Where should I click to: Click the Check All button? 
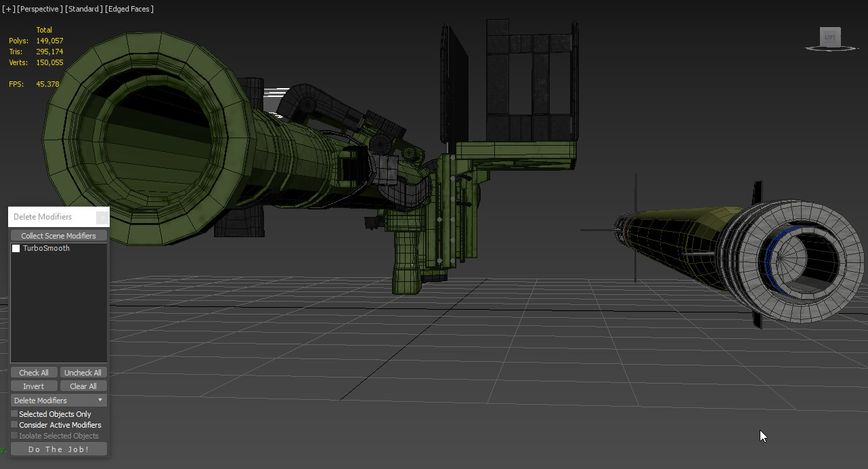(x=33, y=372)
